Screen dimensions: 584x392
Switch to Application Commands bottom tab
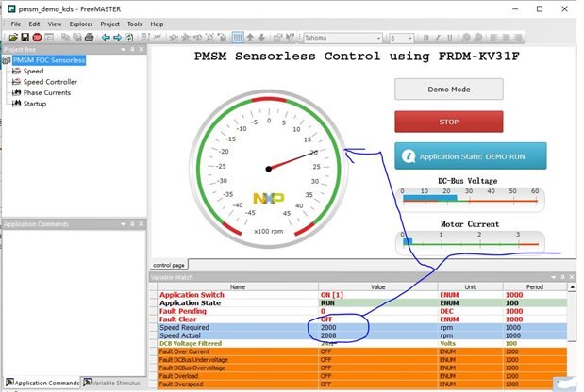(x=42, y=383)
